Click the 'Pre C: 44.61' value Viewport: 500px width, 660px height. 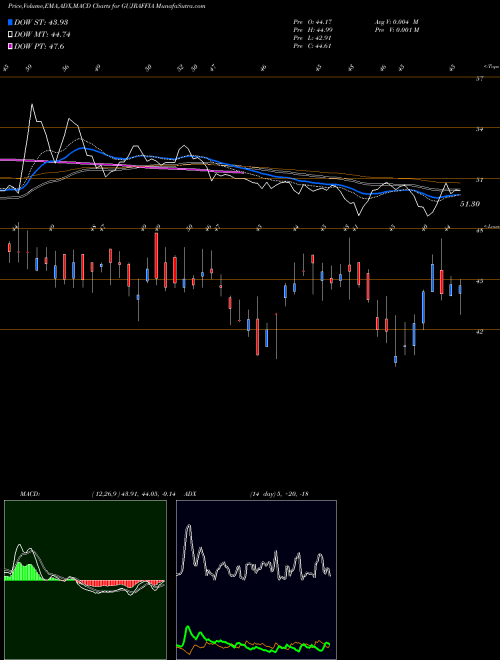pos(314,46)
